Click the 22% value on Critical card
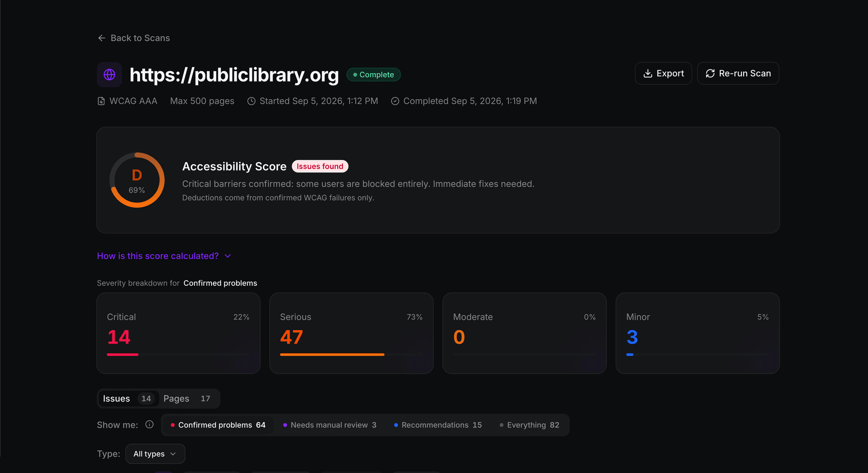868x473 pixels. [241, 317]
